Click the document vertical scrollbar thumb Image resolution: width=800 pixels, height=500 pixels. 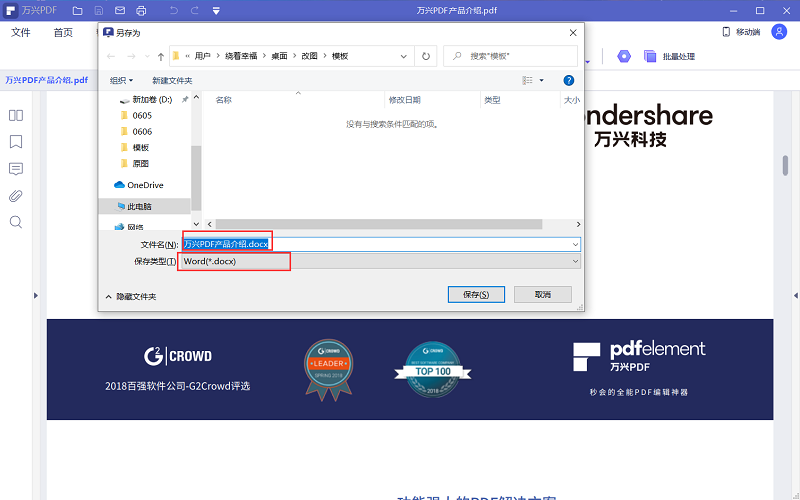point(786,165)
